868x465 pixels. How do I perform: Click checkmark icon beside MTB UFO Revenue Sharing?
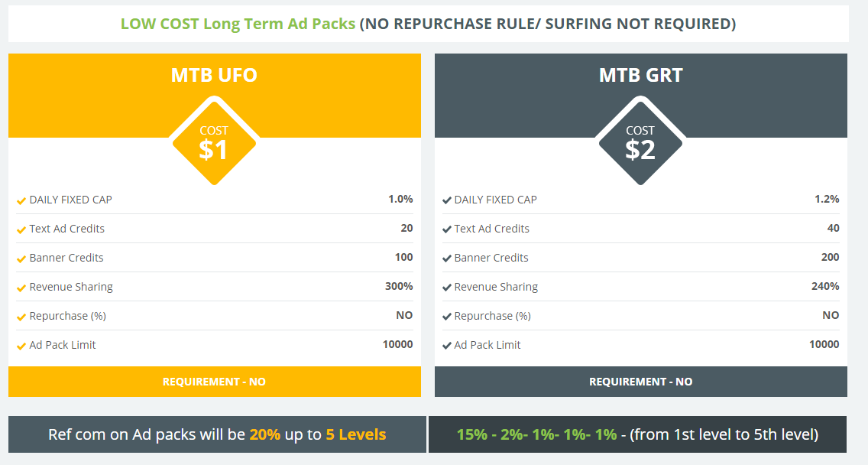pos(21,288)
